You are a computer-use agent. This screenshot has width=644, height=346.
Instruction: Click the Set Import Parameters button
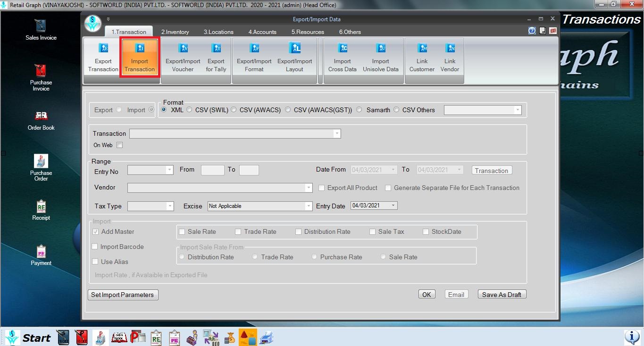click(x=123, y=295)
